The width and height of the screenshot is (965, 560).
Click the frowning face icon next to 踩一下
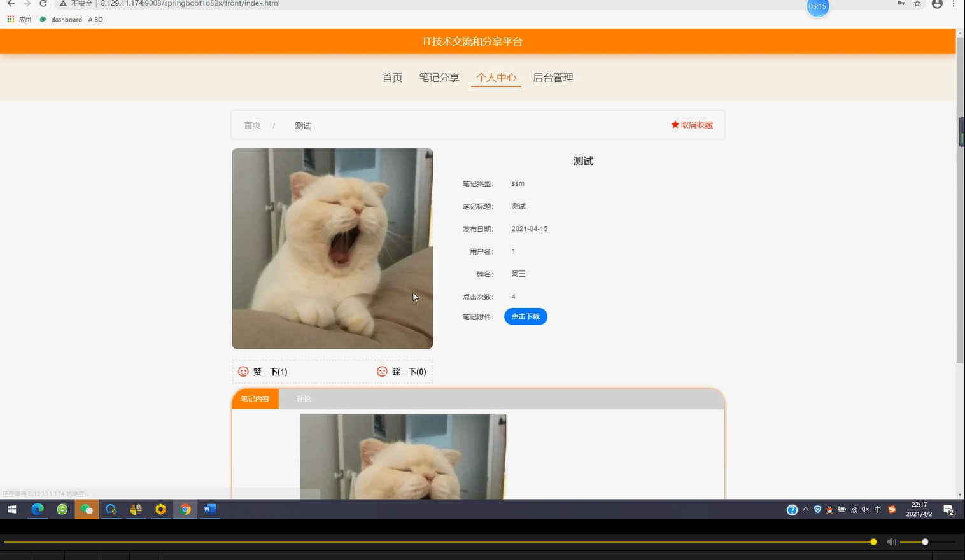[x=381, y=372]
